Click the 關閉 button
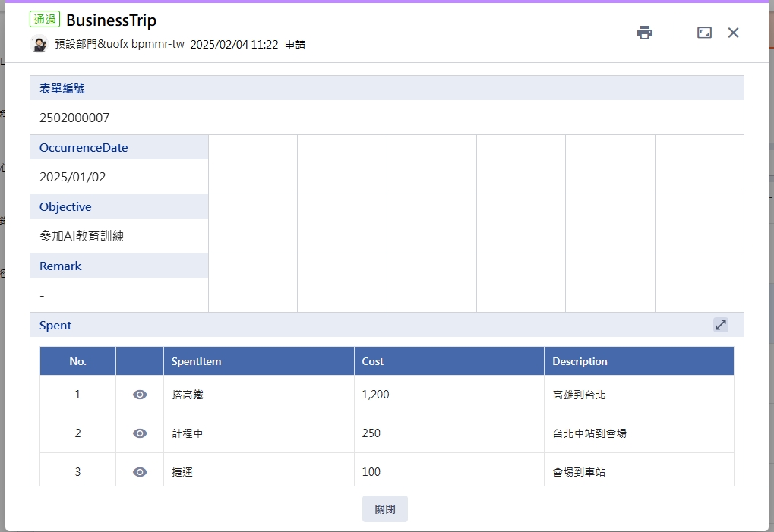 coord(385,509)
